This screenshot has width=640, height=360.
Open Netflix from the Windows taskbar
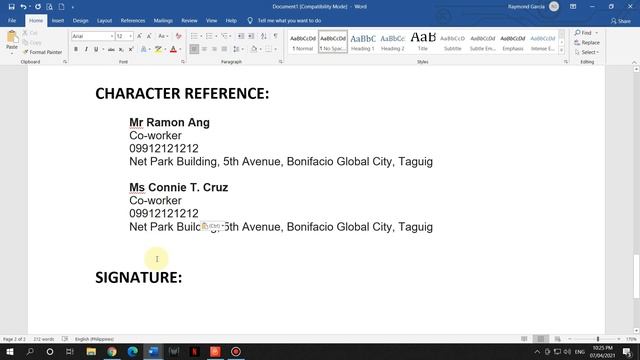pos(195,351)
